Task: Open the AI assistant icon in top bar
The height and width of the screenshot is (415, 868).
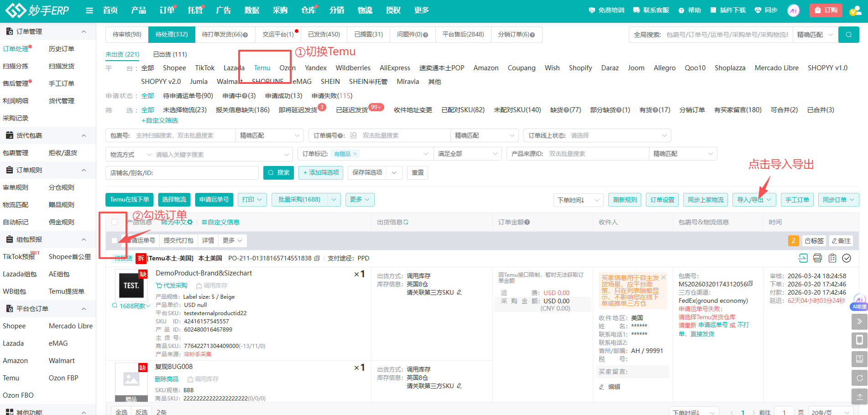Action: [794, 10]
